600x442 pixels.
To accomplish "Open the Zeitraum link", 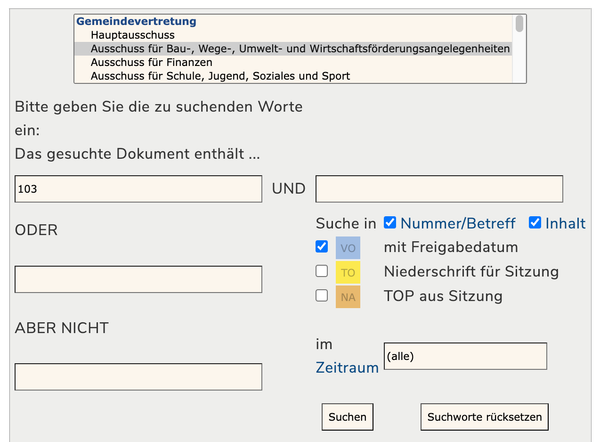I will (x=347, y=368).
